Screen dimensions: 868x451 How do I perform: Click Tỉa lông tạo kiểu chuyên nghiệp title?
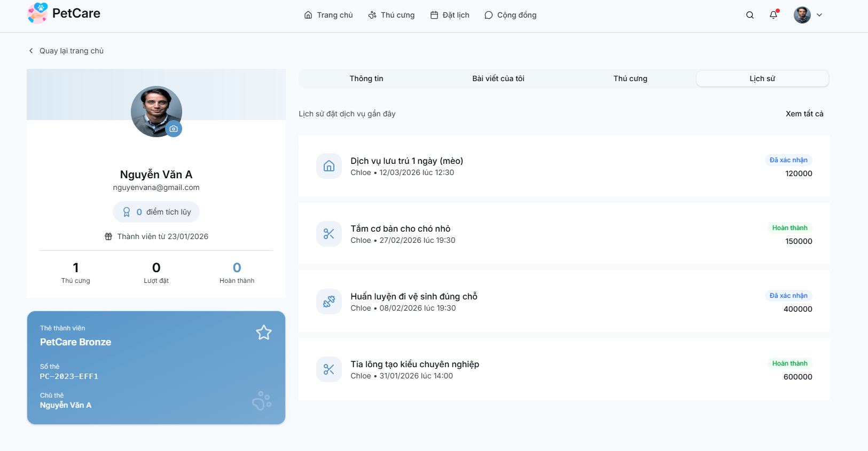[x=415, y=364]
